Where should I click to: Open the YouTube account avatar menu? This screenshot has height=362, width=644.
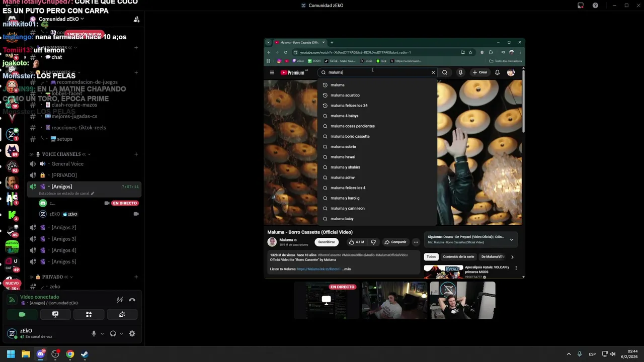tap(511, 72)
